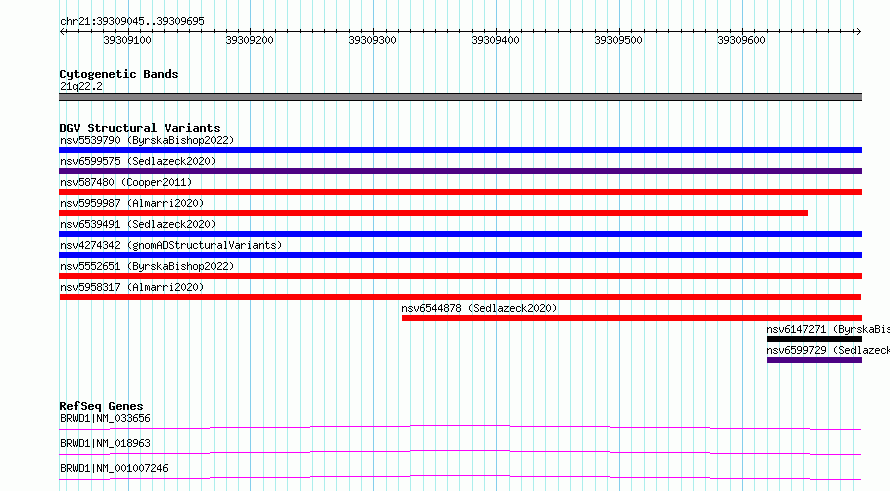Open the BRWD1|NM_018963 gene label
The height and width of the screenshot is (491, 890).
pyautogui.click(x=105, y=443)
